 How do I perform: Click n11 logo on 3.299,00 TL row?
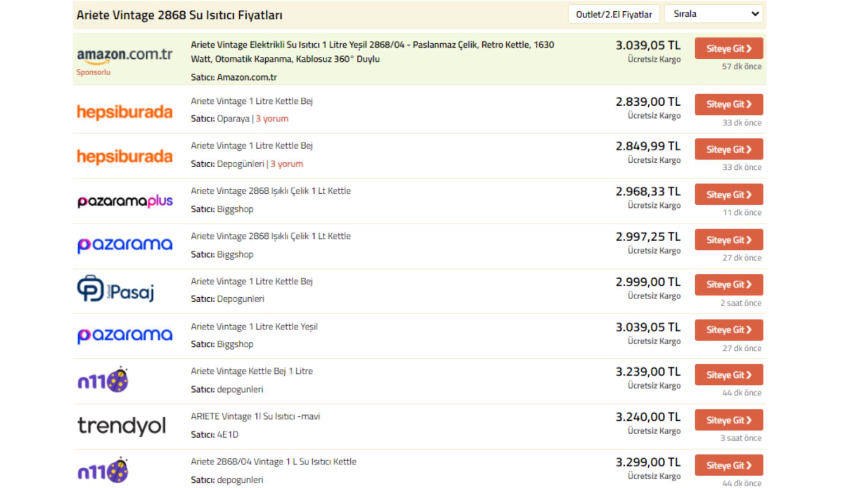point(103,470)
